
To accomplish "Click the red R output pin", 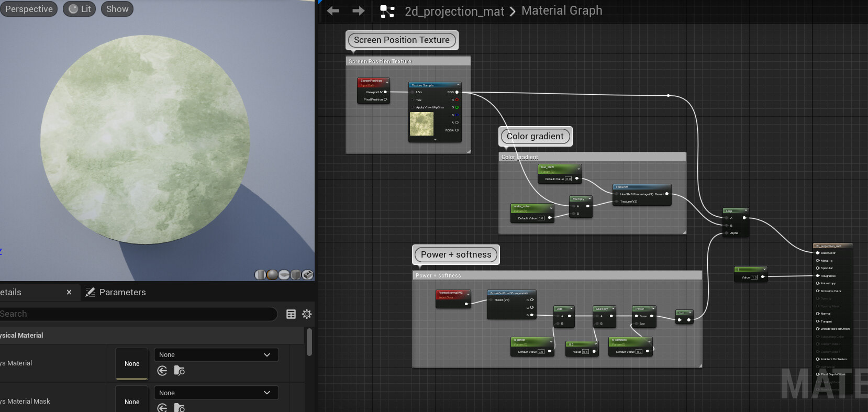I will coord(457,100).
